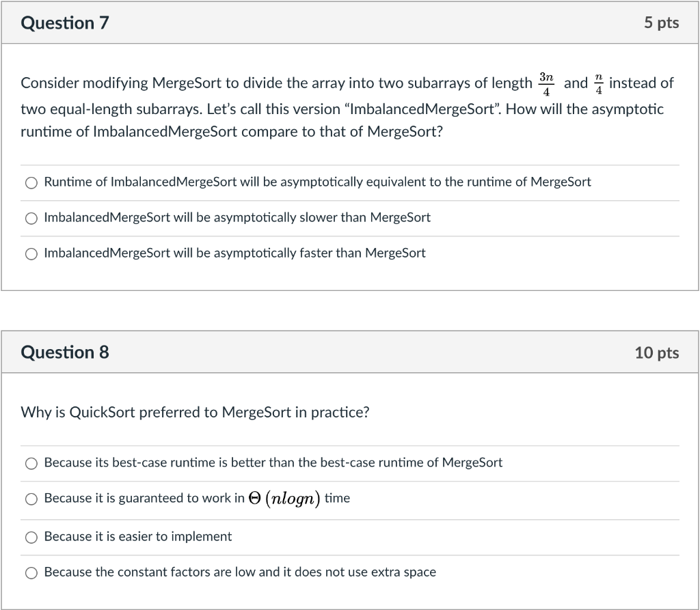
Task: Click the first answer row of Question 8
Action: coord(273,463)
